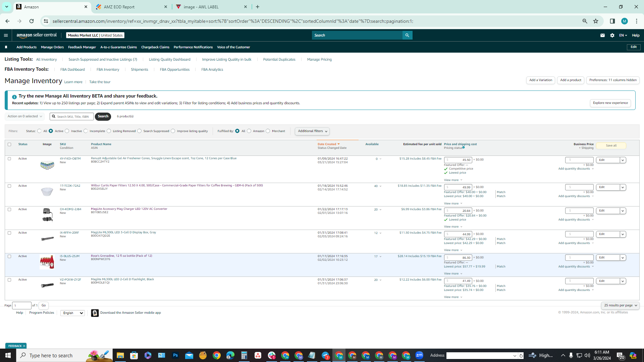Click the Save all button
644x362 pixels.
coord(611,145)
